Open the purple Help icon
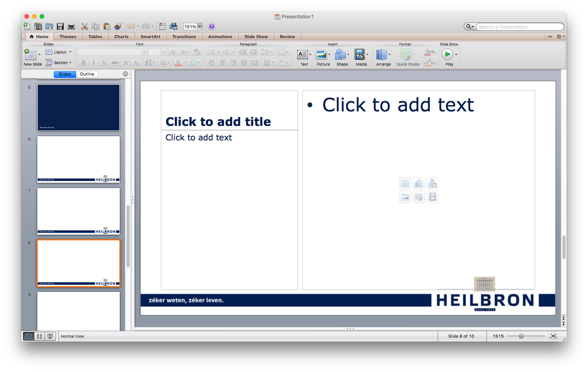588x372 pixels. 212,26
